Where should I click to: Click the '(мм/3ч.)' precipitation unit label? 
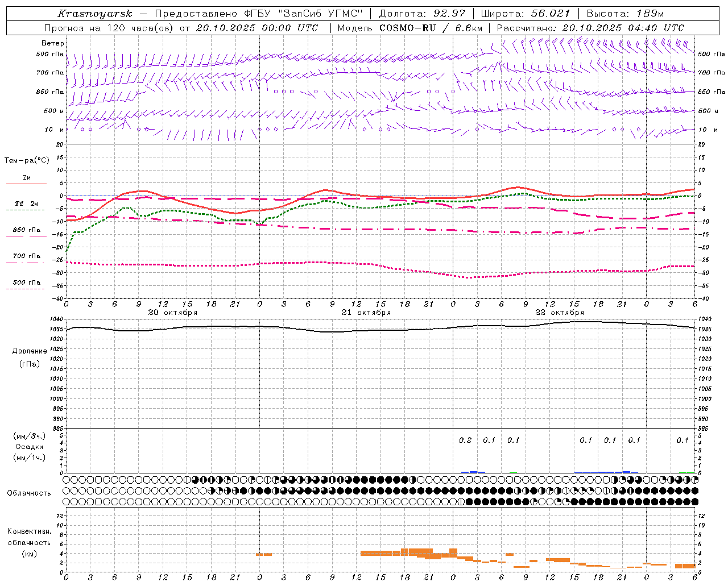coord(30,436)
